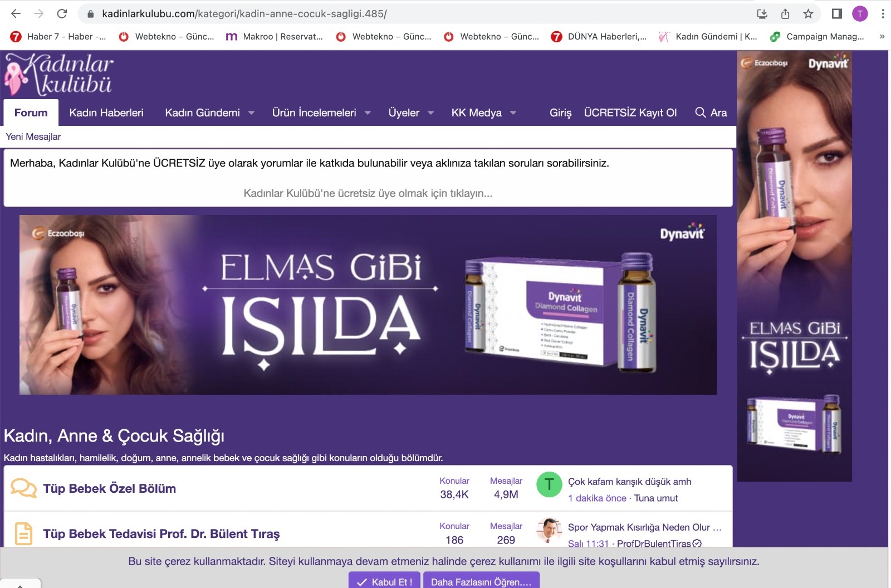Bookmark this page with the star icon

pos(808,14)
